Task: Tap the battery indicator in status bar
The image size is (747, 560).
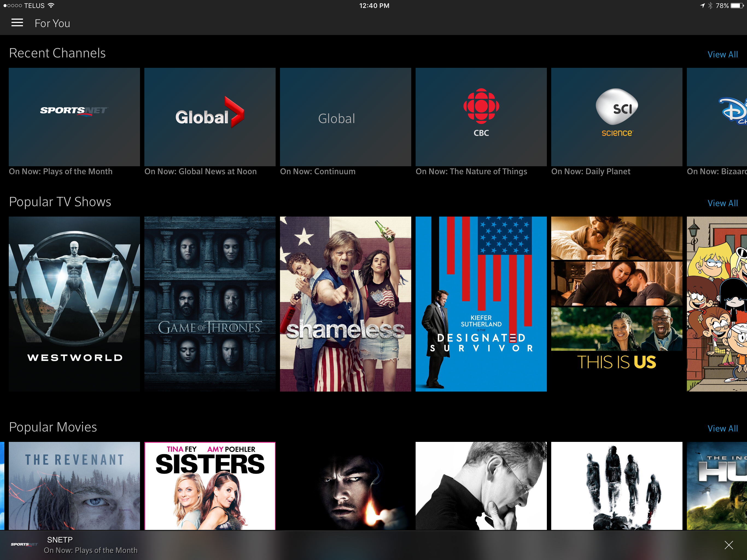Action: click(x=737, y=5)
